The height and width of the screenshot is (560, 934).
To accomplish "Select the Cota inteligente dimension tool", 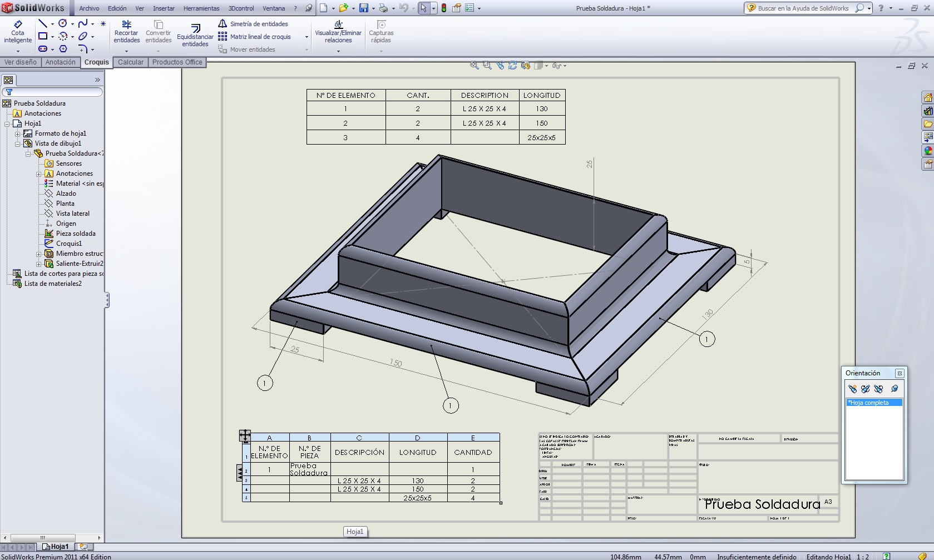I will coord(18,32).
